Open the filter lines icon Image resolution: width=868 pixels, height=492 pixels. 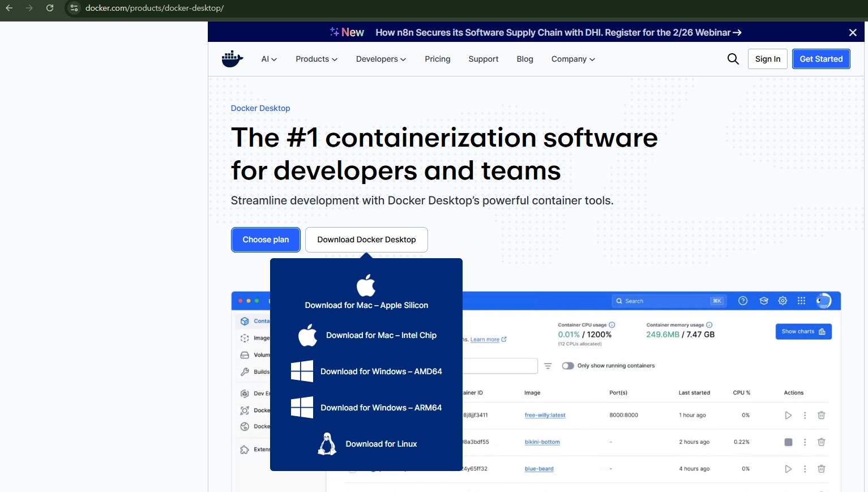point(548,366)
